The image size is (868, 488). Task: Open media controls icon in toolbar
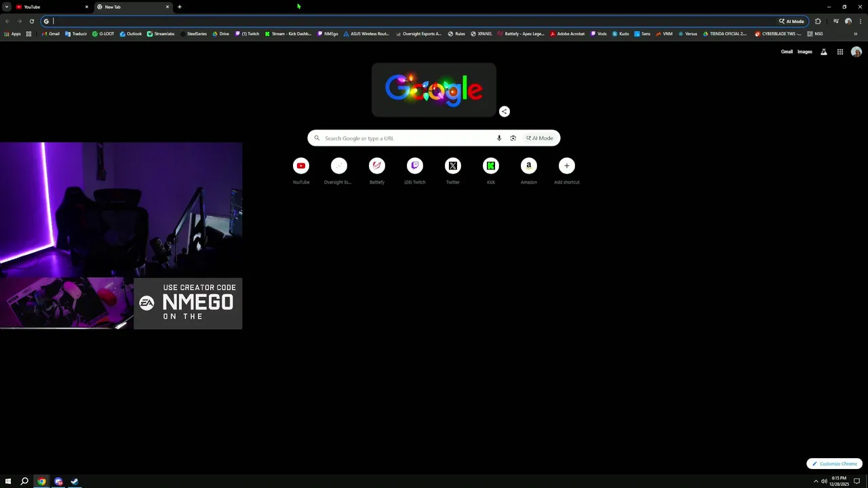[x=836, y=21]
